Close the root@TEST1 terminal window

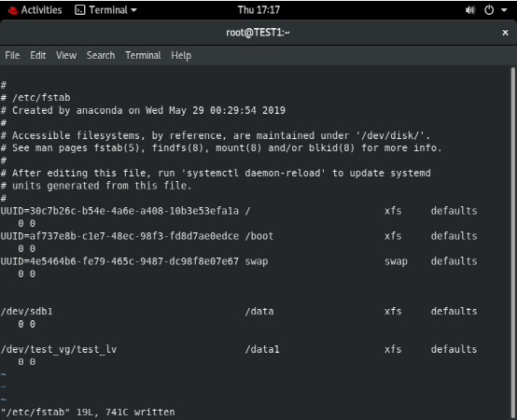coord(505,33)
